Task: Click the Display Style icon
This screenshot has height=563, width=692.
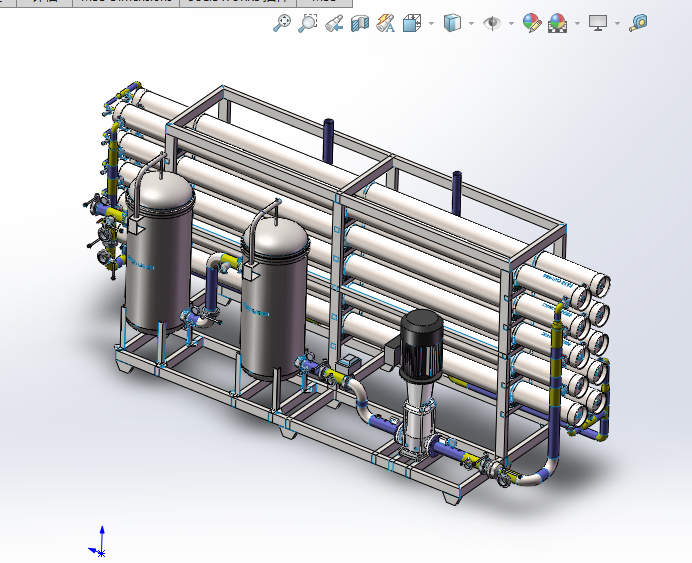Action: pos(453,23)
